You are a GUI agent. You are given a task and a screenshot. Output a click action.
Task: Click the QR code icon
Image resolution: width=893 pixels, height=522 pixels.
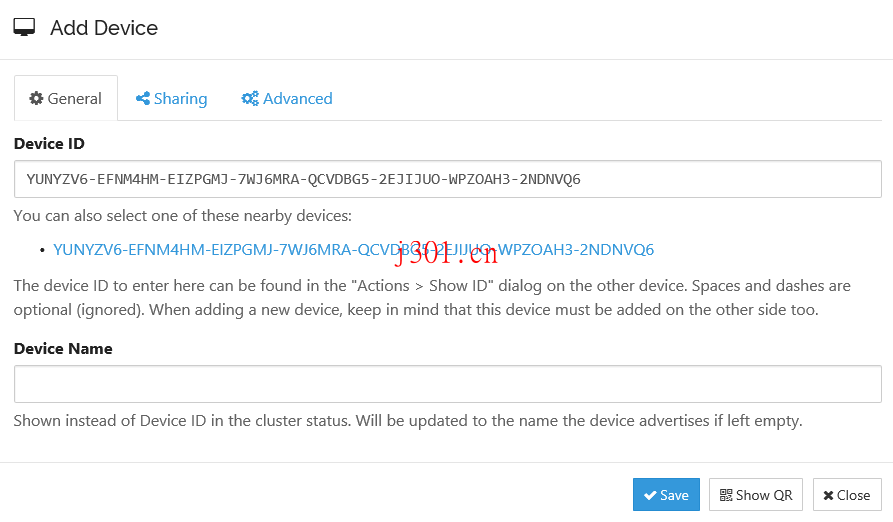coord(726,495)
